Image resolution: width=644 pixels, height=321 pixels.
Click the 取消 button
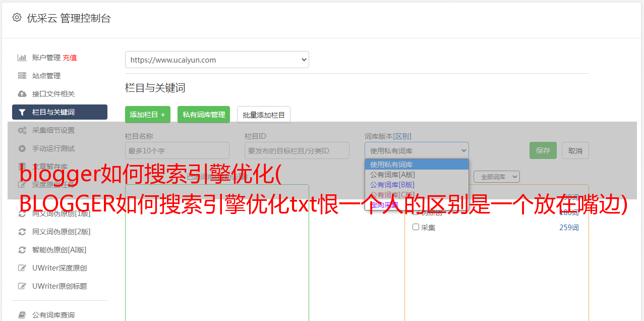click(575, 150)
